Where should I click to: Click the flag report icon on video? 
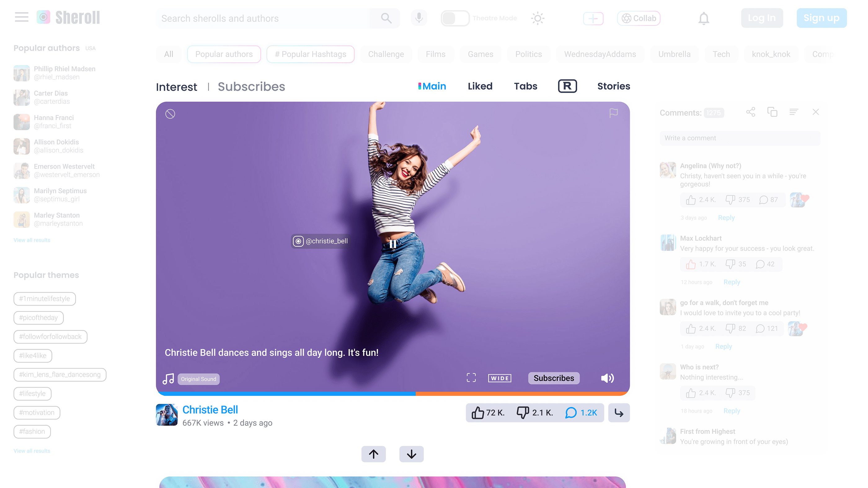click(613, 113)
